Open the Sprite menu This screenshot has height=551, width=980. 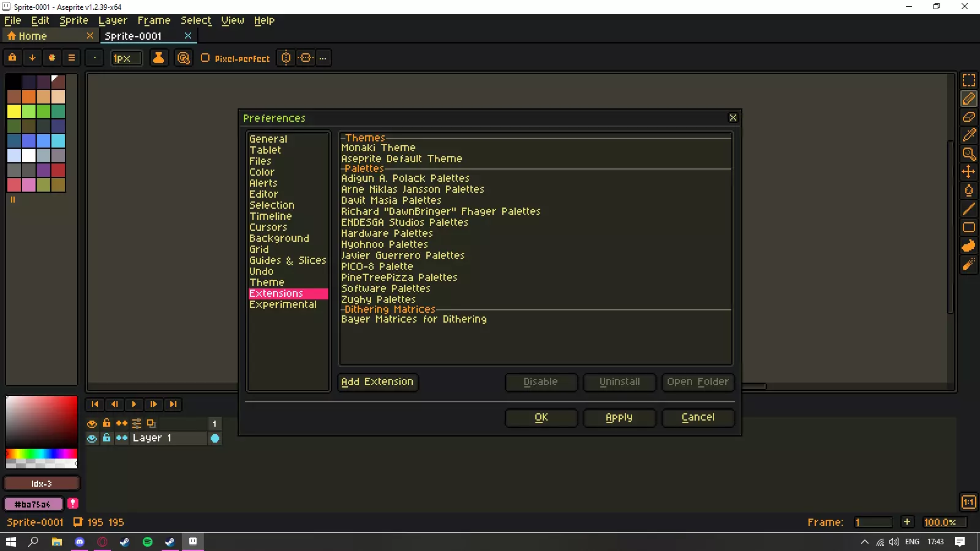coord(73,20)
